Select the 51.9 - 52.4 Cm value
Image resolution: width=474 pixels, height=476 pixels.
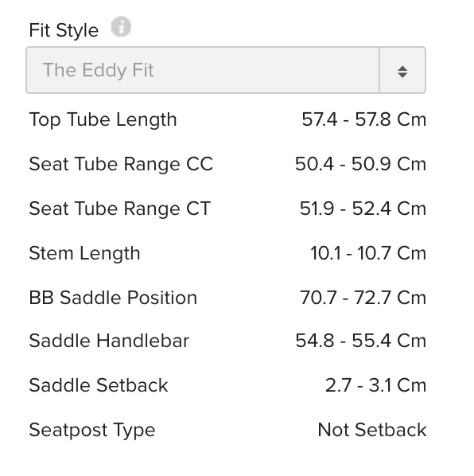pyautogui.click(x=363, y=209)
